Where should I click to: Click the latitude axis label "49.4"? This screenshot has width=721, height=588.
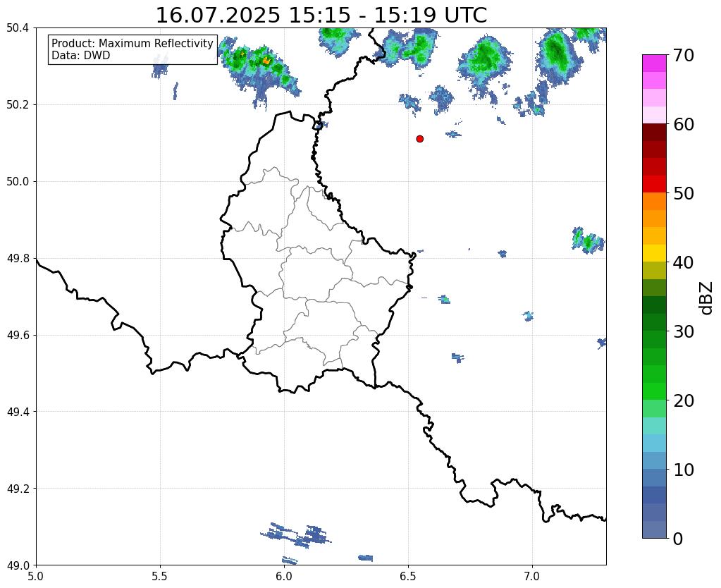(18, 412)
